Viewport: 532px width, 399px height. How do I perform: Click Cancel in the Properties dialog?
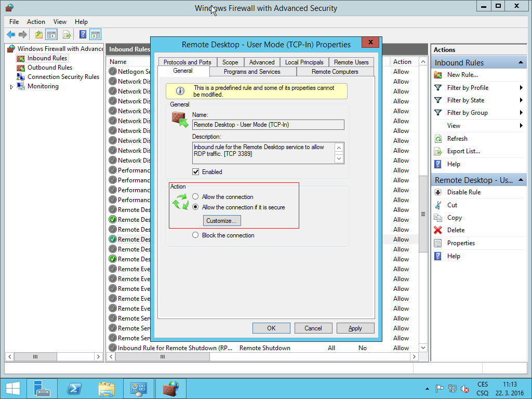313,328
